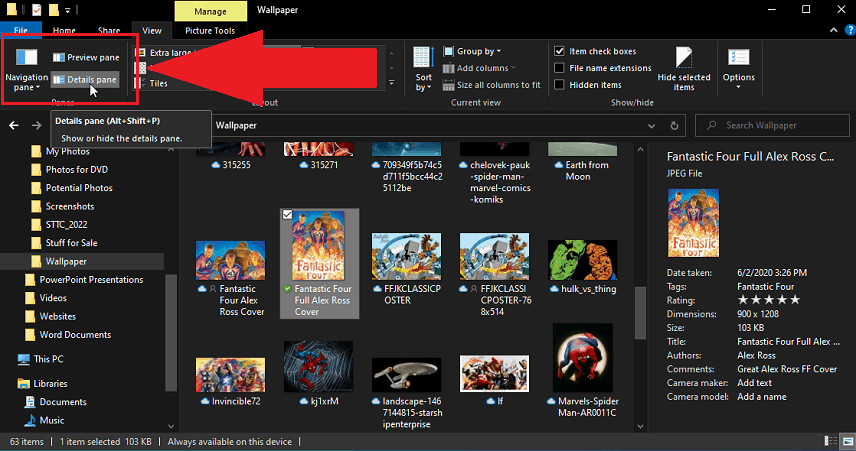Open address bar history dropdown
This screenshot has width=856, height=451.
click(651, 126)
